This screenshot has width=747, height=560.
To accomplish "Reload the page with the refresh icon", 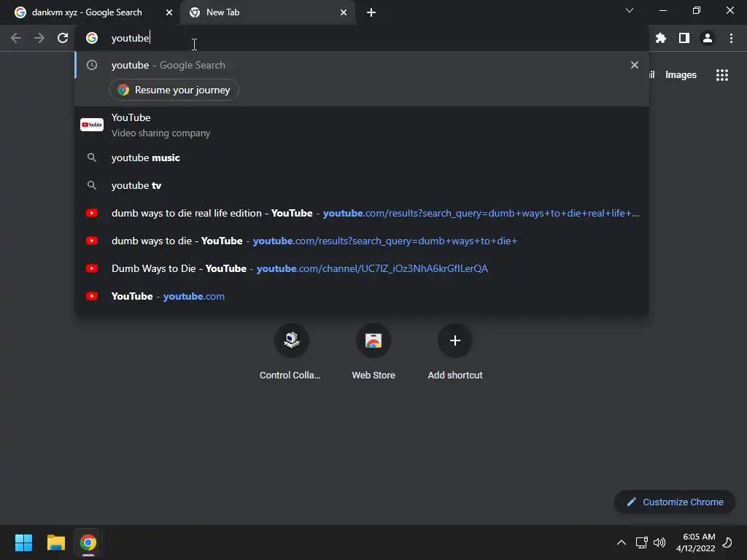I will [63, 38].
